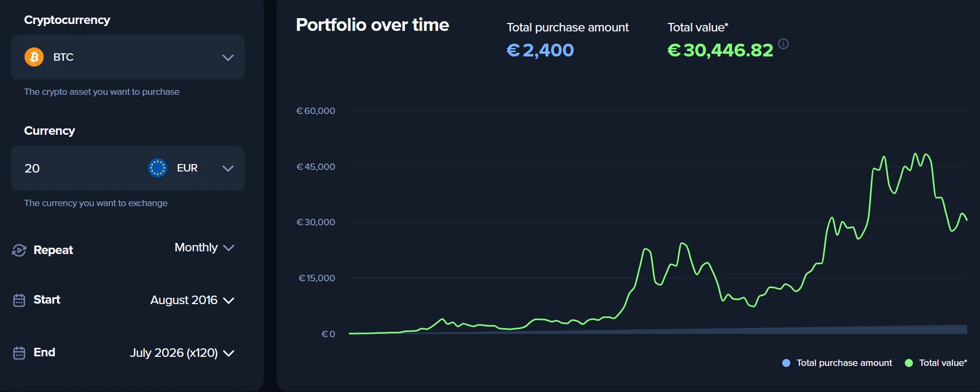980x392 pixels.
Task: Click the info icon beside Total value
Action: [x=783, y=44]
